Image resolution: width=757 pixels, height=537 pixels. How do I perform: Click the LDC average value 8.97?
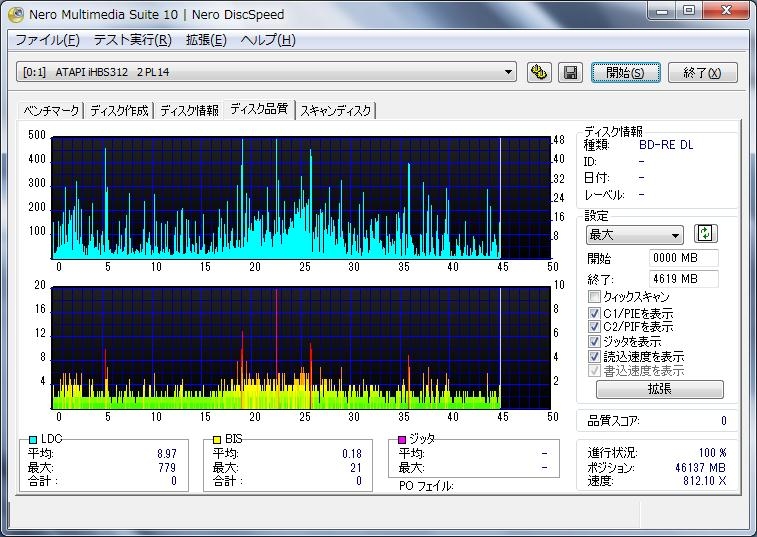click(x=167, y=454)
